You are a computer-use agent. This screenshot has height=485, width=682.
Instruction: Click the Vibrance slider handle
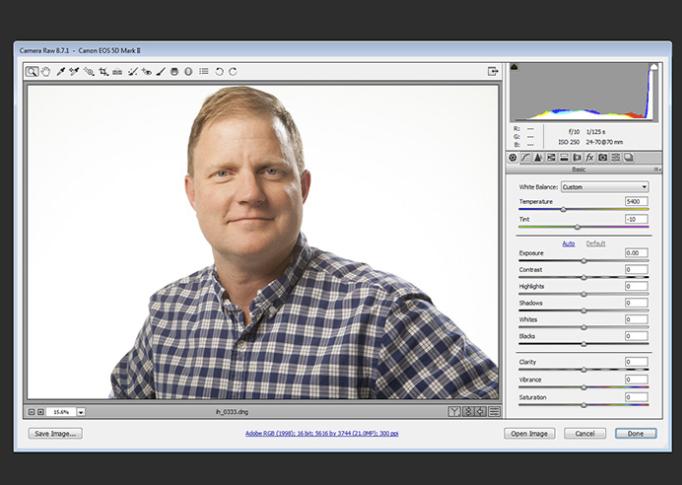point(584,387)
